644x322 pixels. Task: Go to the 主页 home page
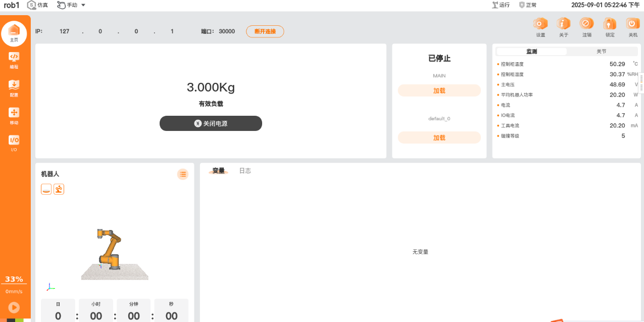point(14,33)
